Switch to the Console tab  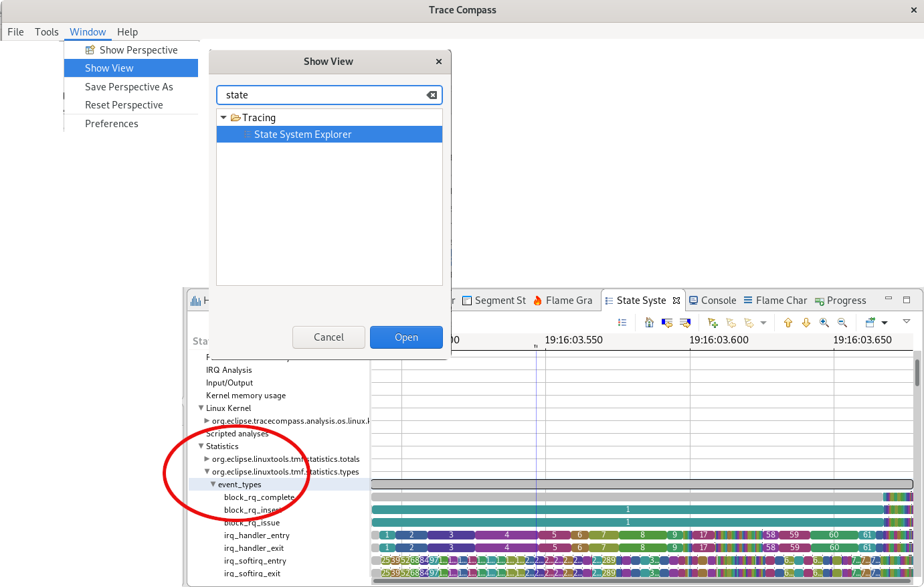tap(713, 301)
